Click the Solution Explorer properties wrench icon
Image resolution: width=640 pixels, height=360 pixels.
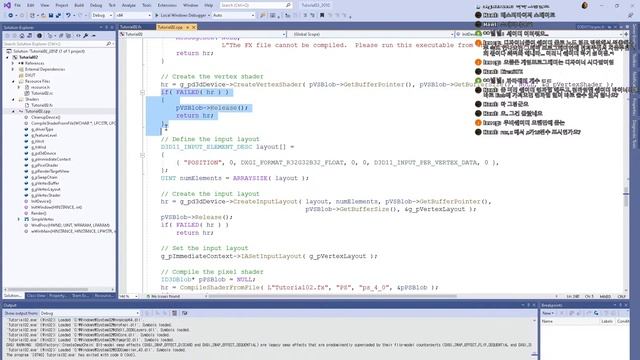point(86,36)
